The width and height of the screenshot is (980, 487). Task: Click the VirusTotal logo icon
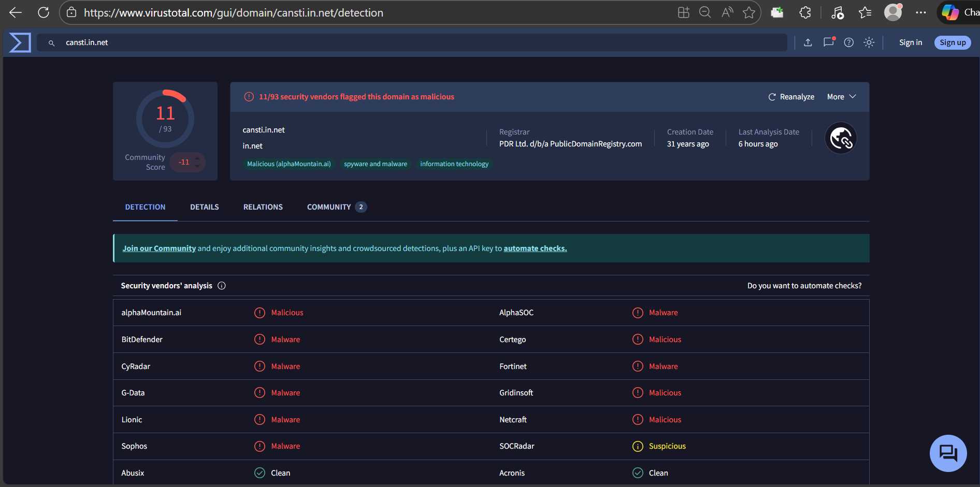[20, 42]
